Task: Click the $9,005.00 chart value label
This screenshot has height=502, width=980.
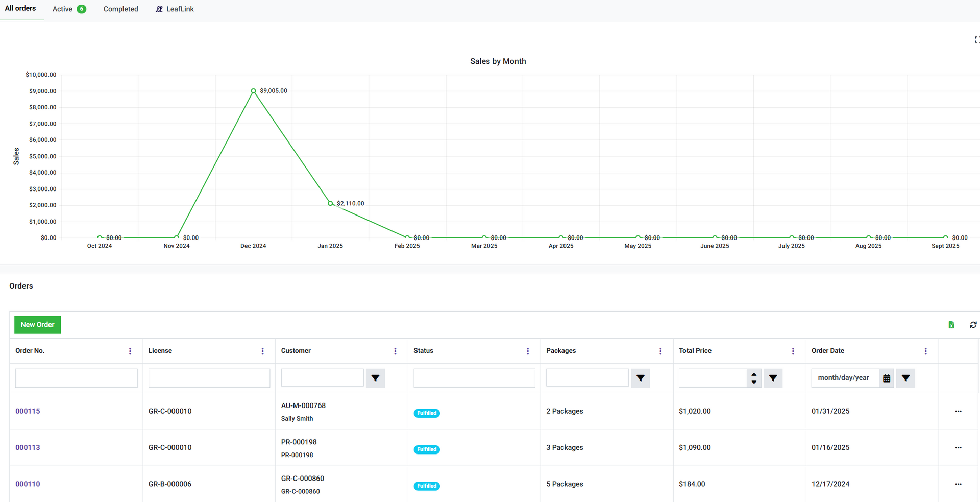Action: 274,91
